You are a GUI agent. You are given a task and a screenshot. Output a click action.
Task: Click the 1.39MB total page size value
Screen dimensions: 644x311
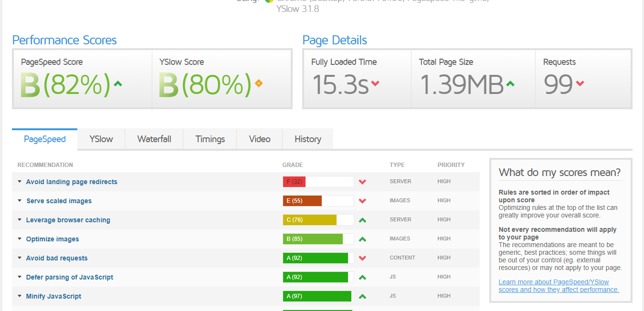pyautogui.click(x=462, y=84)
